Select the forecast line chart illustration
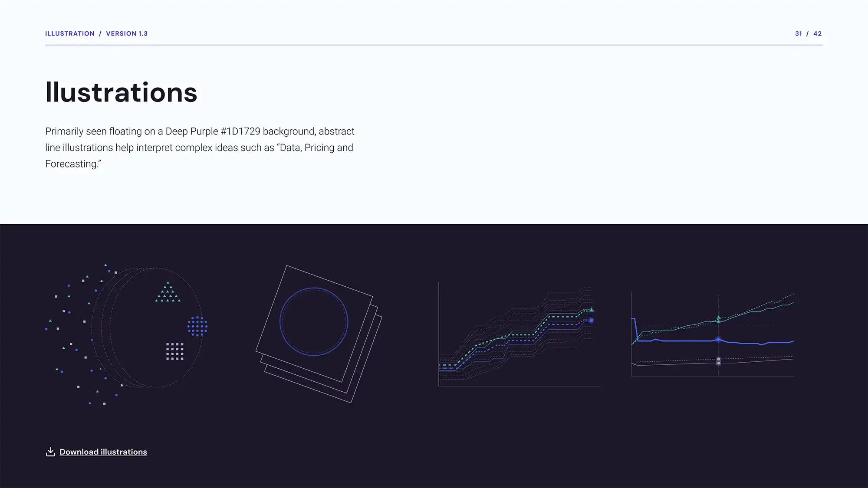Viewport: 868px width, 488px height. (713, 334)
